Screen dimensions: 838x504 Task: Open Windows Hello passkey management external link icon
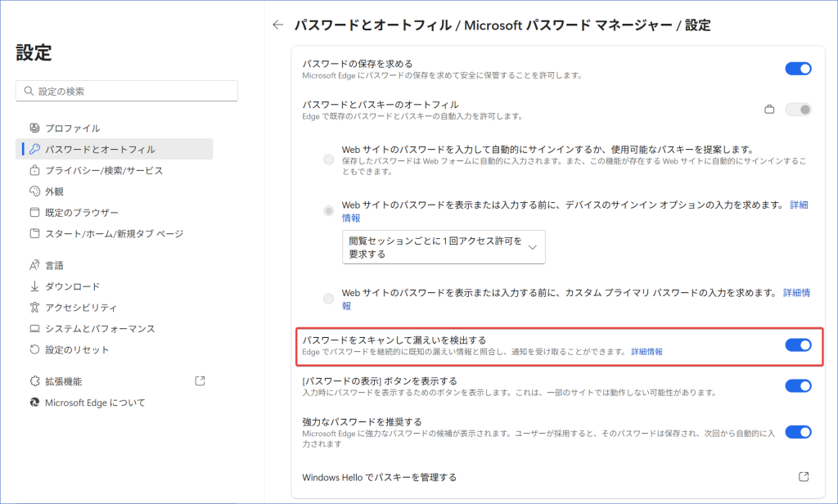click(804, 477)
